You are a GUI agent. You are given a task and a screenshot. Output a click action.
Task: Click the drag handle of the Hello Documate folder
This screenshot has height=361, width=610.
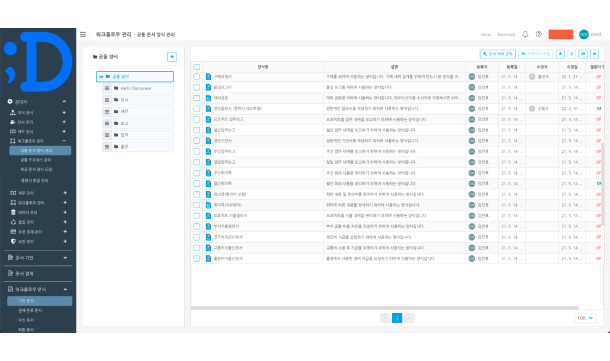pos(107,88)
